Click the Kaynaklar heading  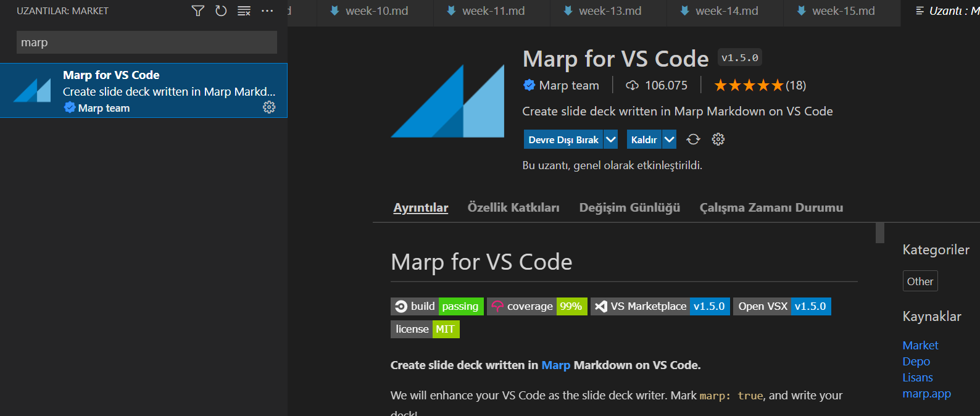[x=932, y=317]
